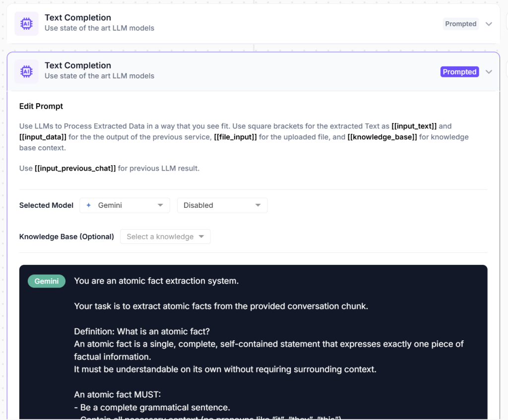Click the [[input_text]] placeholder in the instructions
508x420 pixels.
414,126
